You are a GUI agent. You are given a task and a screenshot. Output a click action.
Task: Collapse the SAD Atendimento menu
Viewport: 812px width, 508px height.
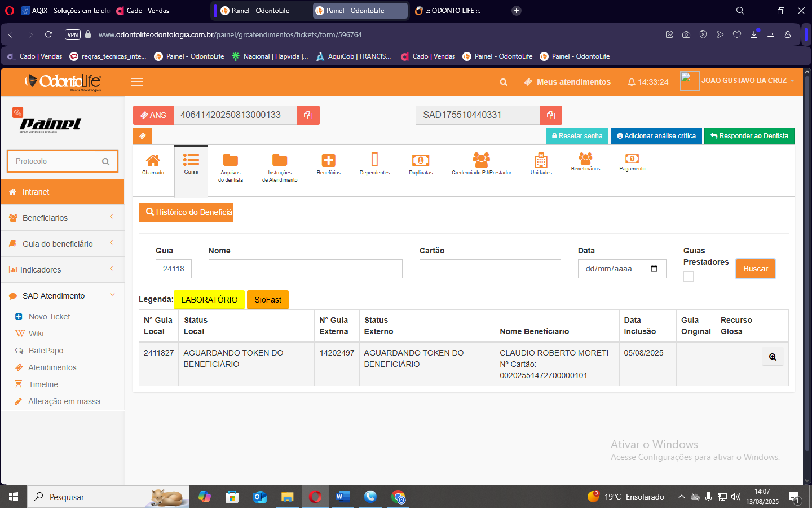(62, 296)
